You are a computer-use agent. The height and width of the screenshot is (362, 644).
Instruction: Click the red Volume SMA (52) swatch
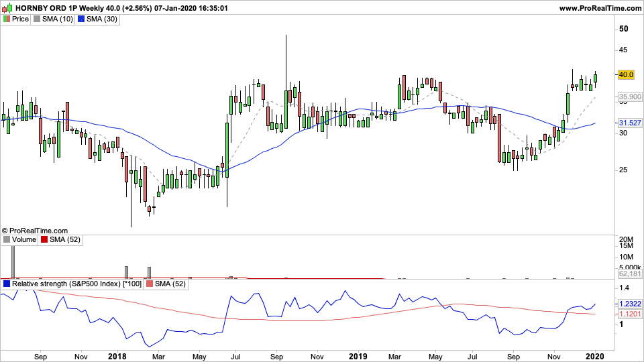click(44, 240)
